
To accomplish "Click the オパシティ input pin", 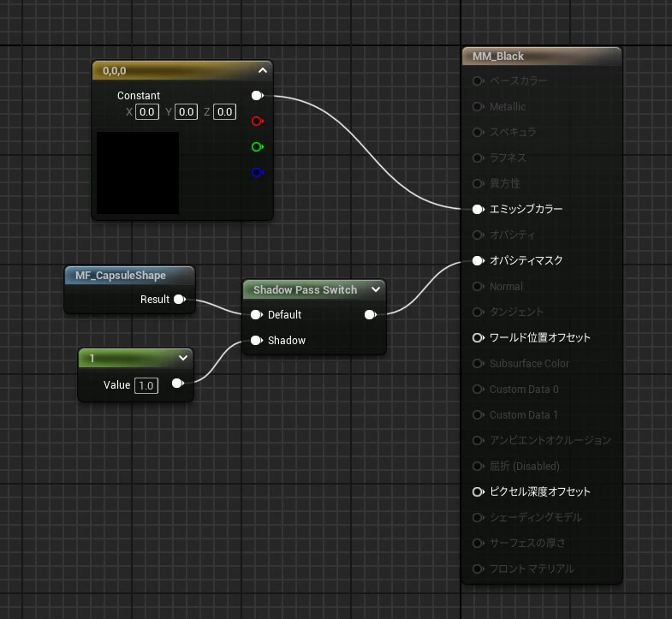I will point(478,235).
